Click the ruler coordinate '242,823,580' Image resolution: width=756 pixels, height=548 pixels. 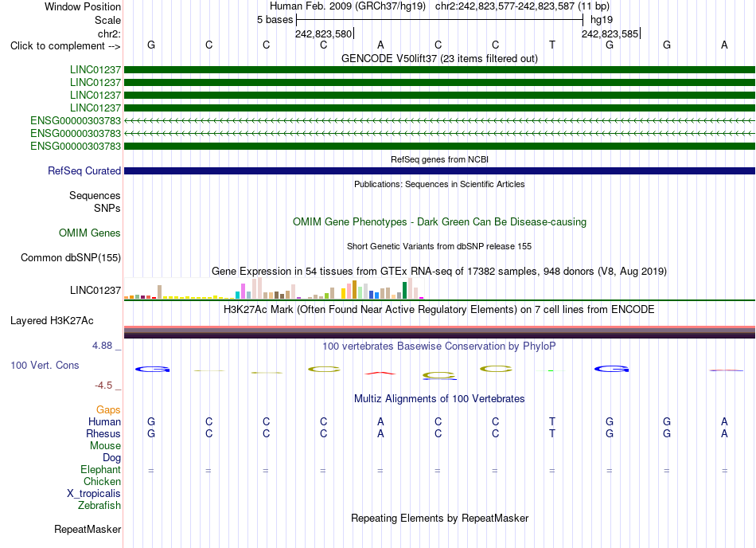point(324,33)
